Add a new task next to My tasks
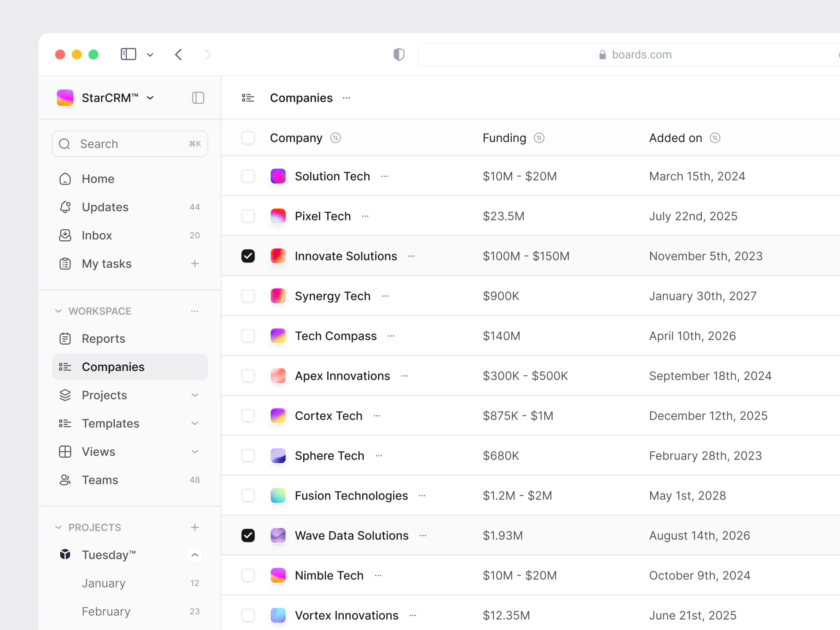840x630 pixels. (x=195, y=264)
